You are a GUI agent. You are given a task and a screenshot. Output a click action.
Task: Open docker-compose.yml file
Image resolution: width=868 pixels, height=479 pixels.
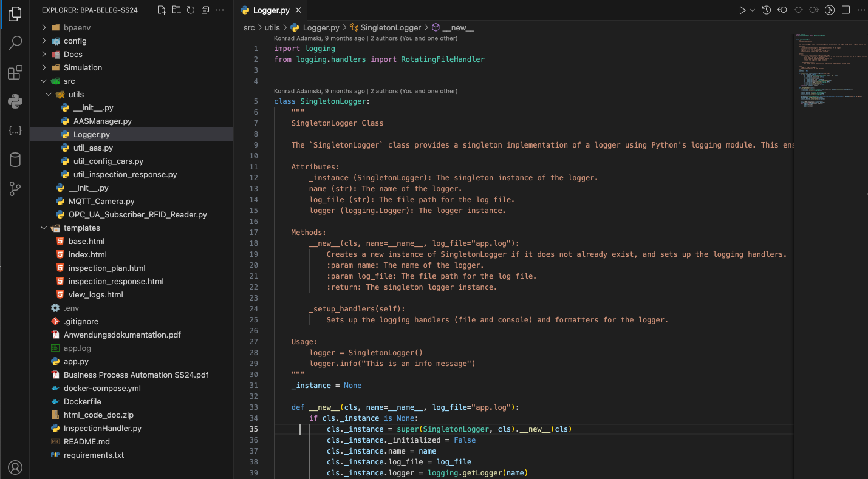tap(131, 388)
